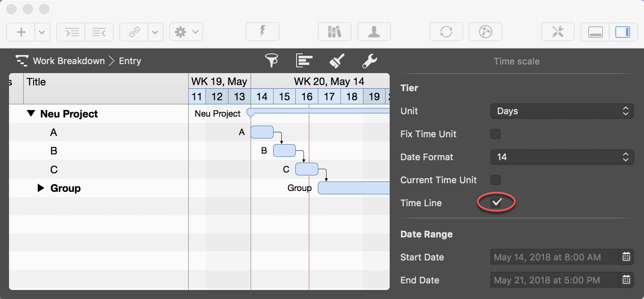Enable Fix Time Unit
644x299 pixels.
[496, 134]
